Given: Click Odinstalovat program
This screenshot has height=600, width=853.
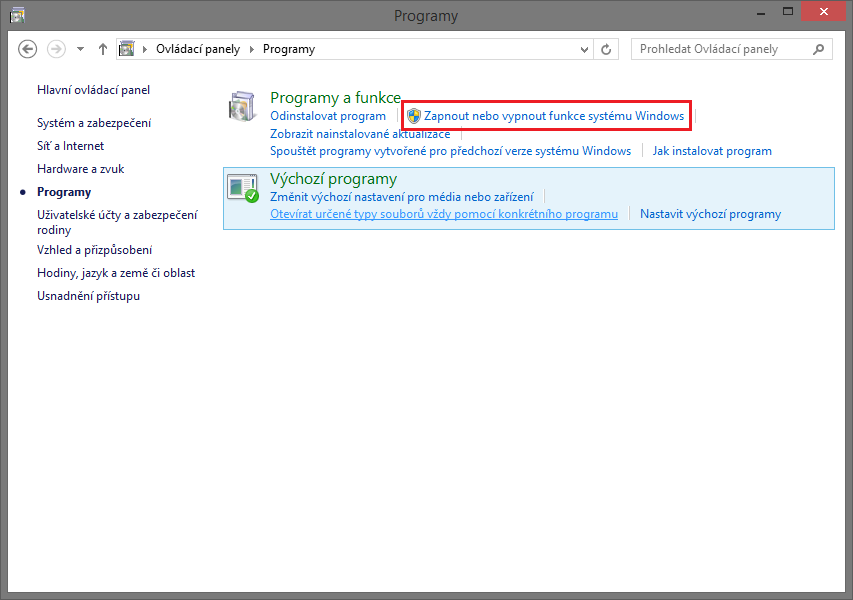Looking at the screenshot, I should [327, 115].
